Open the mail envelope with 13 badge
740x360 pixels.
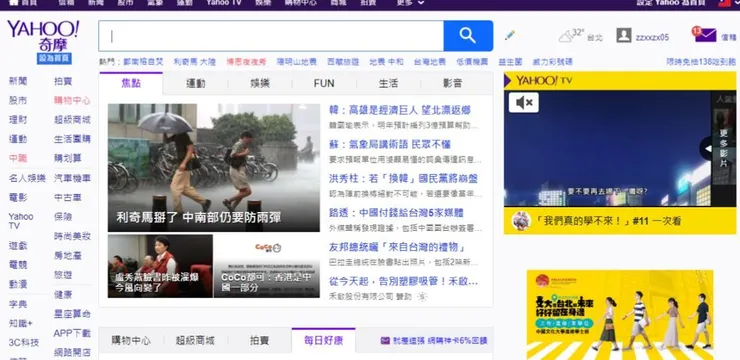tap(705, 34)
